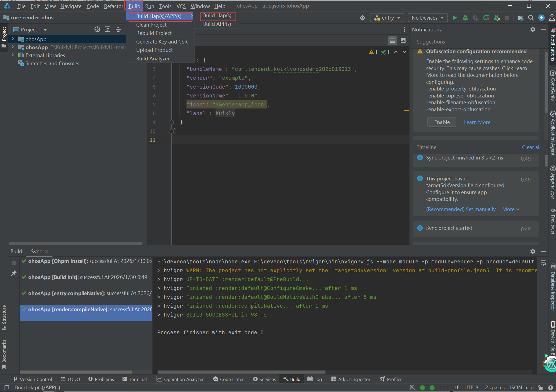Open the No Devices dropdown

point(428,18)
